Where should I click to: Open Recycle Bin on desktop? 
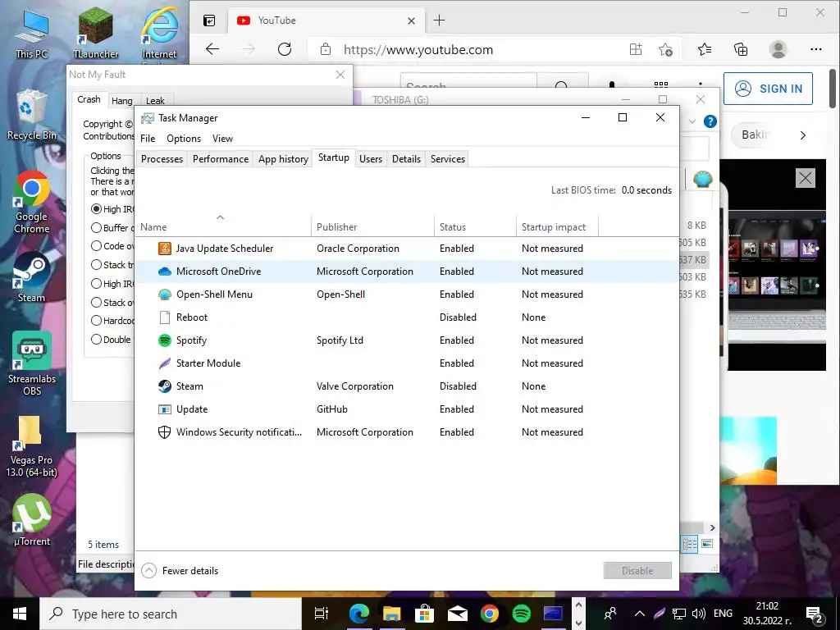pyautogui.click(x=32, y=115)
